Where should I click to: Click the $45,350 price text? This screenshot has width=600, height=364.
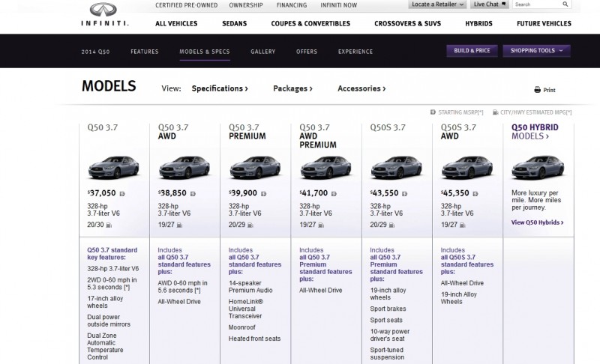[x=455, y=193]
